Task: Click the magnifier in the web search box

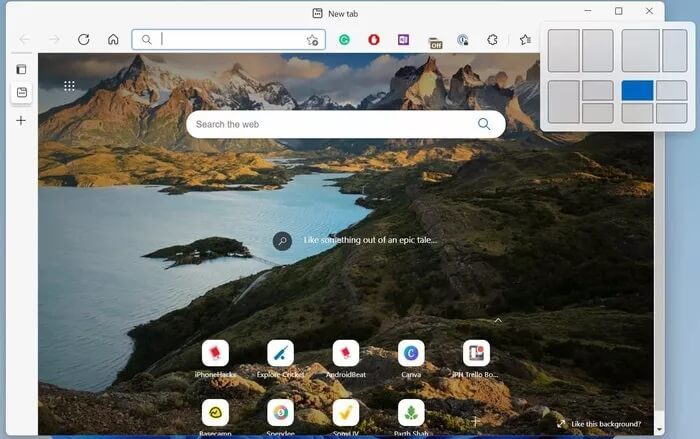Action: pos(484,124)
